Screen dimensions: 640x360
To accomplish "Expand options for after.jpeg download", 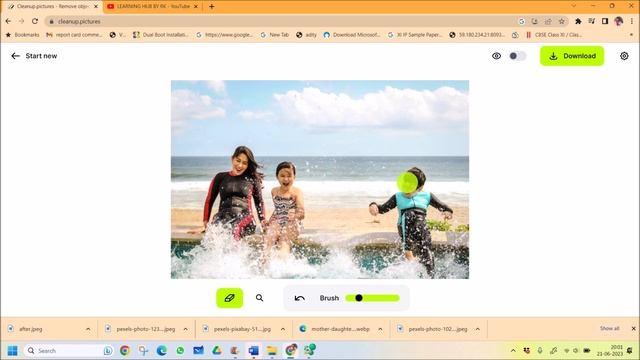I will pyautogui.click(x=88, y=329).
